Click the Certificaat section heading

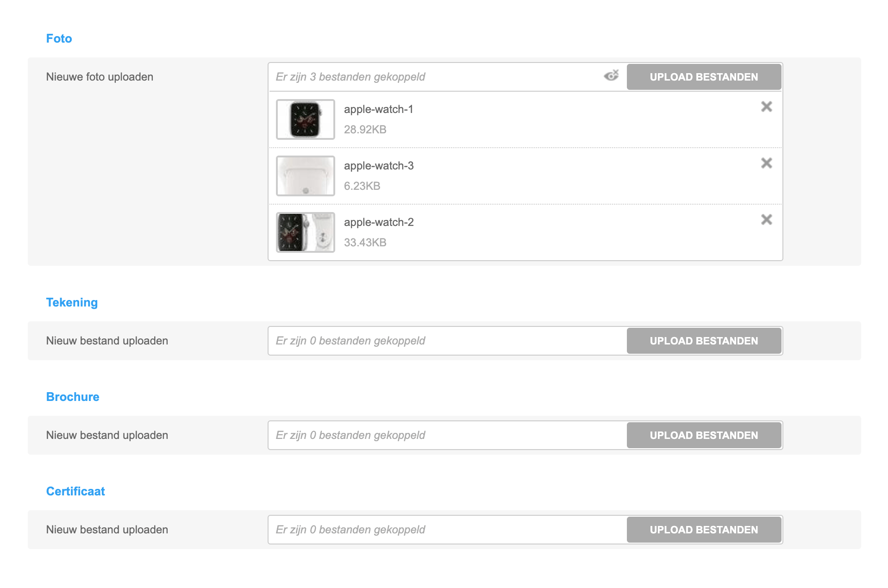click(75, 491)
